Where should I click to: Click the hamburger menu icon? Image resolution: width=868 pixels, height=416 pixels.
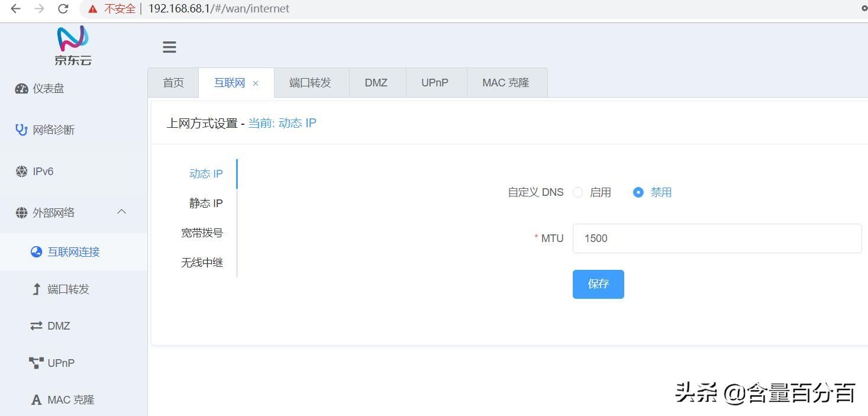[x=169, y=47]
